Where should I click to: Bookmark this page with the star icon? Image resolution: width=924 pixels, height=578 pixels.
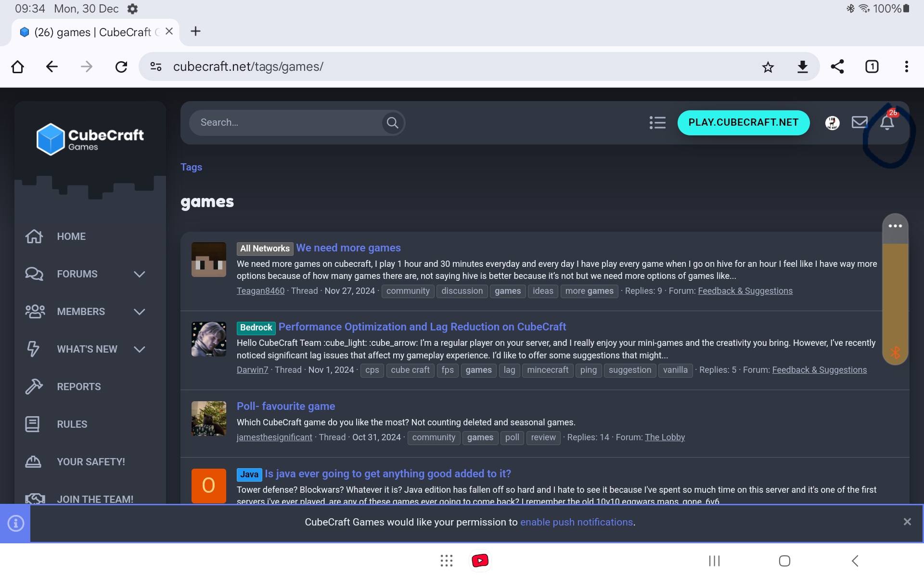pos(768,66)
